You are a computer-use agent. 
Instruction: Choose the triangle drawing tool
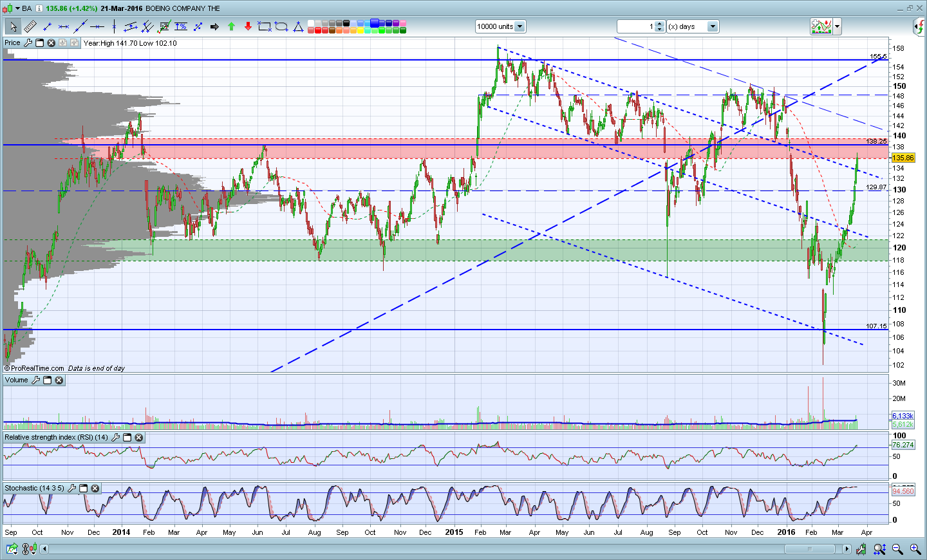tap(298, 26)
